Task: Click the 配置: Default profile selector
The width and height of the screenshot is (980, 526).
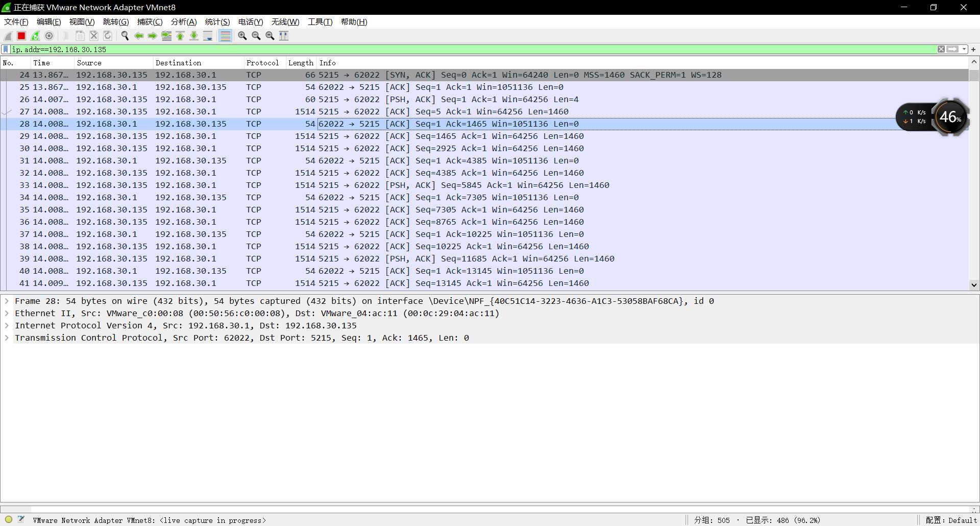Action: click(x=951, y=520)
